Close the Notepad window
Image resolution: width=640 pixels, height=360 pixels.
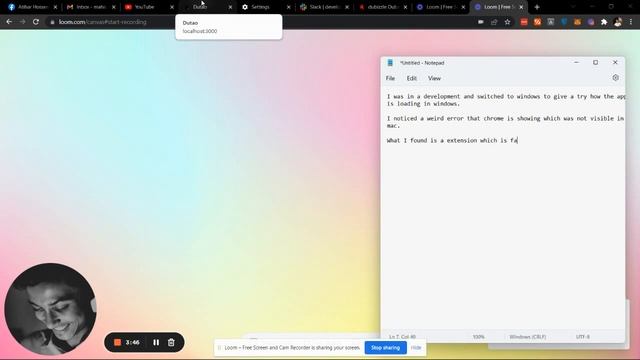point(615,62)
